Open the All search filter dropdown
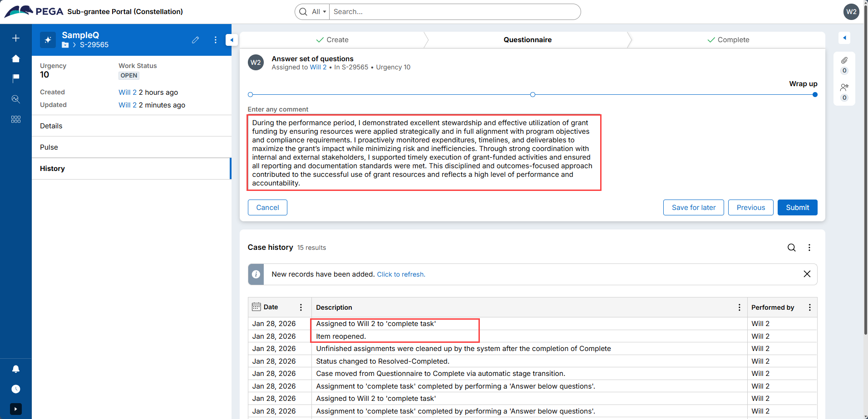Viewport: 868px width, 419px height. point(319,12)
